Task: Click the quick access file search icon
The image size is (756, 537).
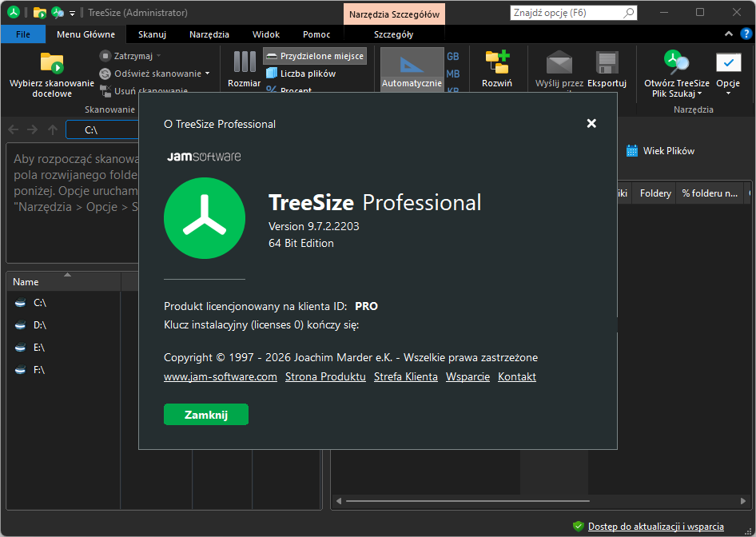Action: [58, 13]
